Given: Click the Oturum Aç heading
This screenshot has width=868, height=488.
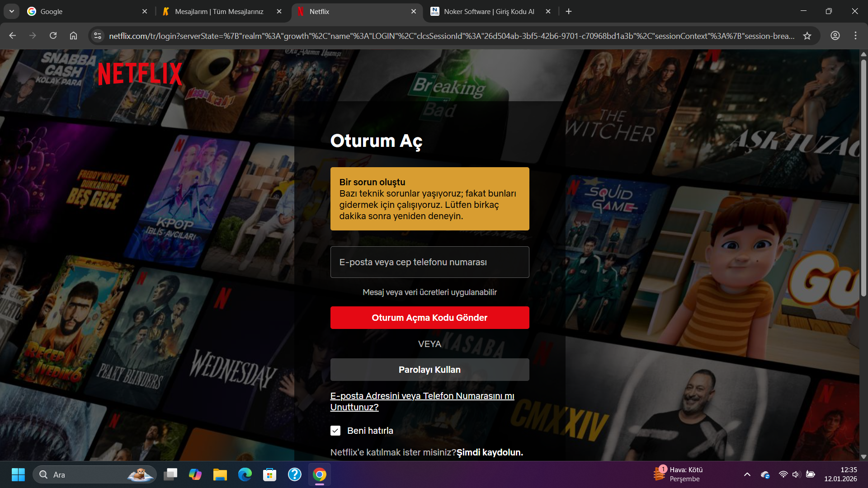Looking at the screenshot, I should pos(376,141).
